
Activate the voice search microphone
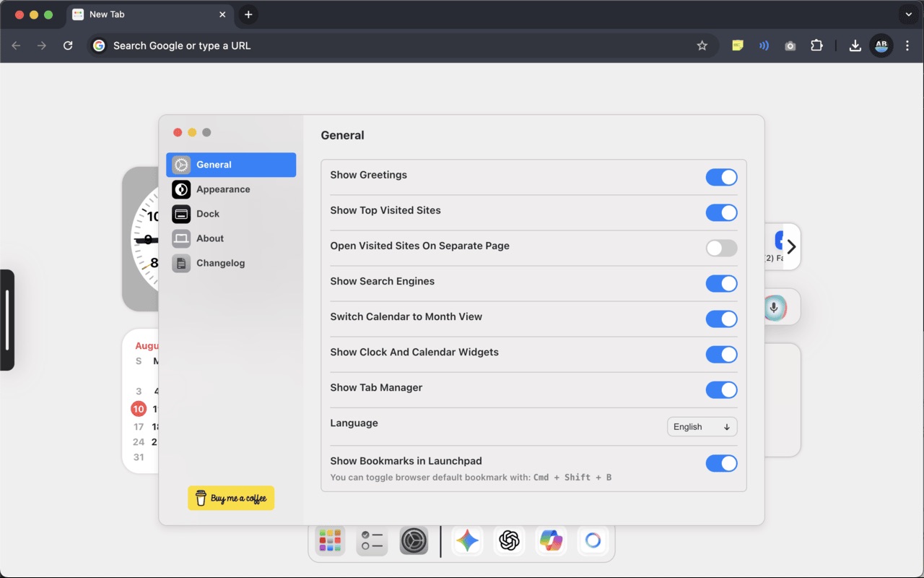(773, 306)
